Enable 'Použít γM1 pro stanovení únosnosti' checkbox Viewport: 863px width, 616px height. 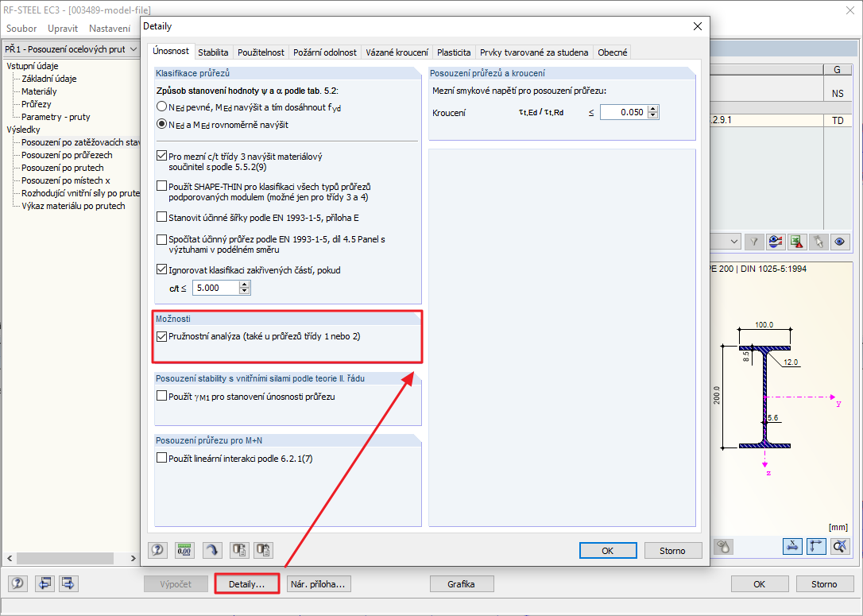click(x=162, y=396)
